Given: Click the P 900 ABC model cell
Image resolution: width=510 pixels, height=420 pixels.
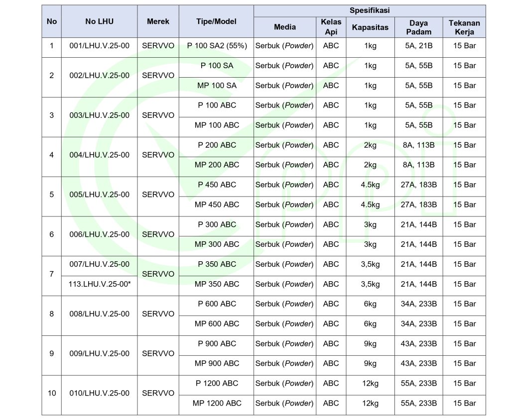Looking at the screenshot, I should 217,344.
